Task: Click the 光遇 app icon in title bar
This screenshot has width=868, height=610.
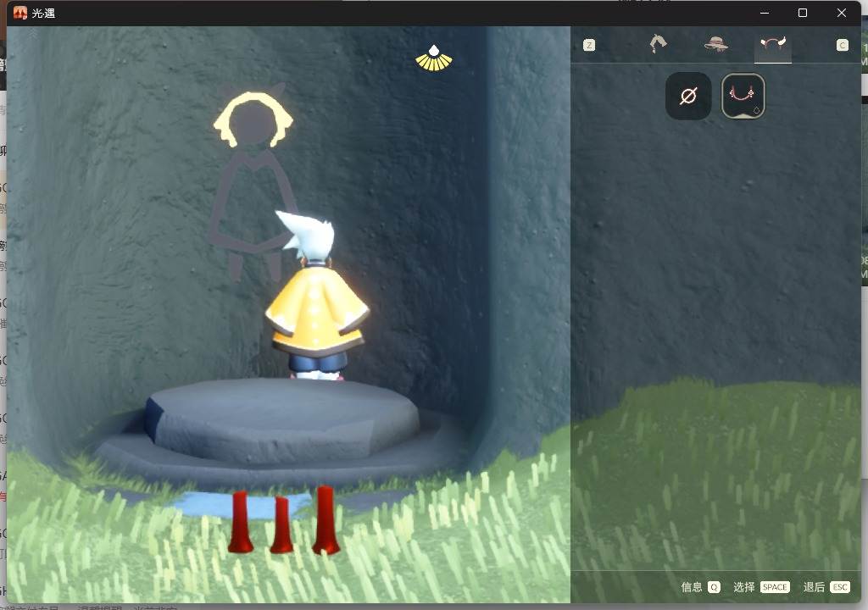Action: [x=20, y=13]
